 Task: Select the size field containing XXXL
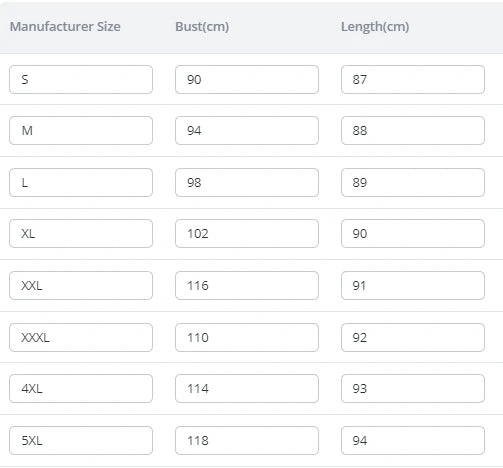[81, 337]
